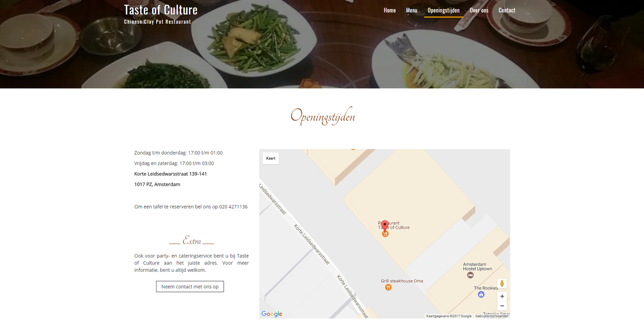Navigate to Over ons page
This screenshot has width=644, height=329.
479,10
